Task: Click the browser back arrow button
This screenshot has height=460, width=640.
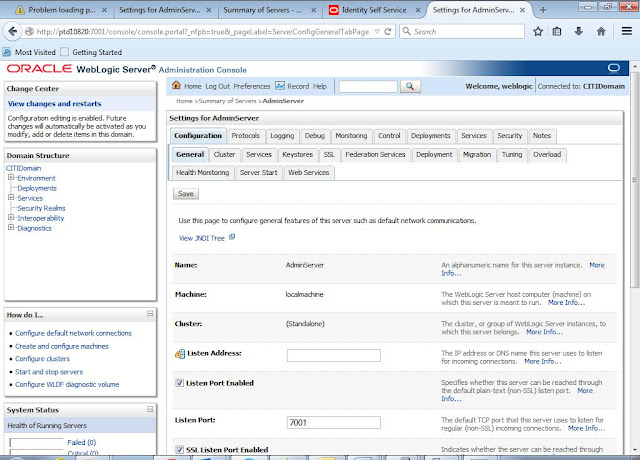Action: tap(13, 31)
